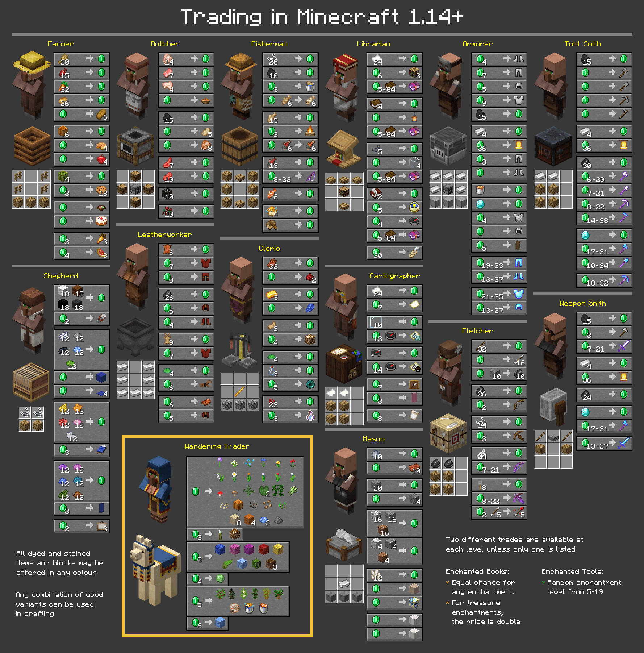
Task: Select the Barrel block under the Fisherman
Action: (240, 146)
